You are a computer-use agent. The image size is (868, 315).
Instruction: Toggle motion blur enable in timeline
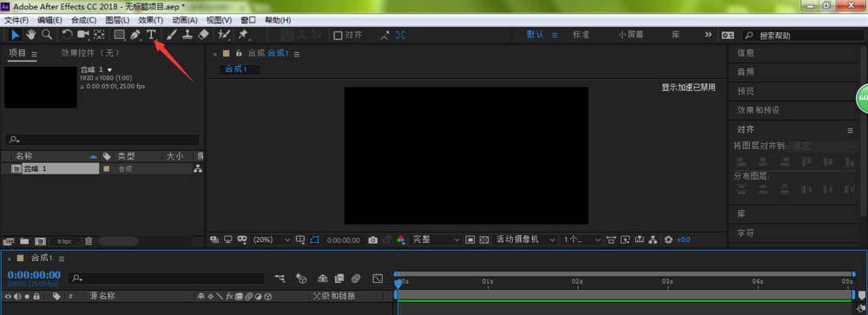[x=356, y=278]
